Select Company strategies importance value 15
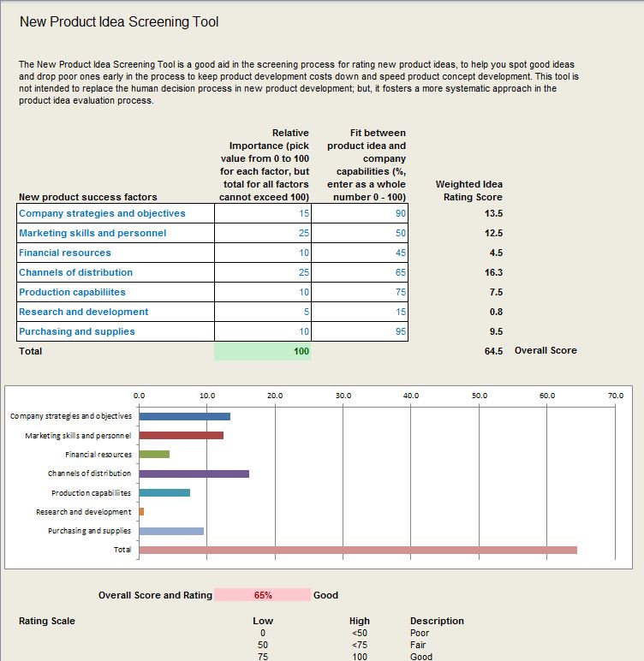 pyautogui.click(x=263, y=213)
